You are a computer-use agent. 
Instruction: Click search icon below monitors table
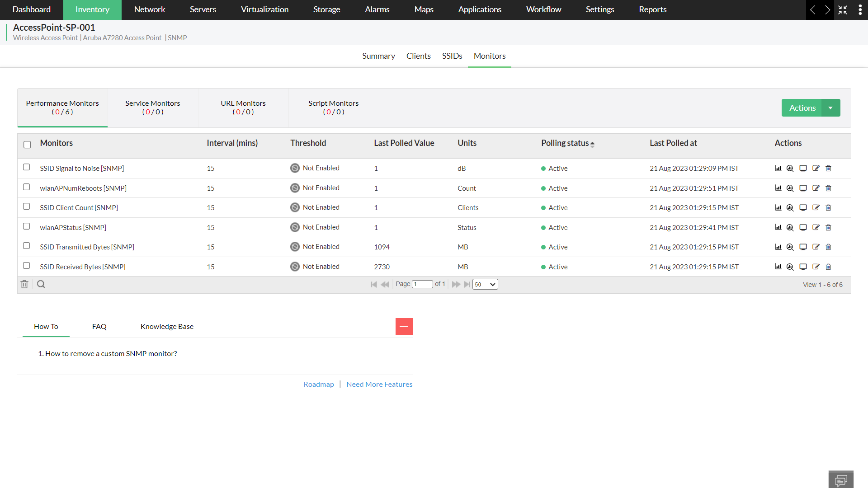tap(41, 284)
